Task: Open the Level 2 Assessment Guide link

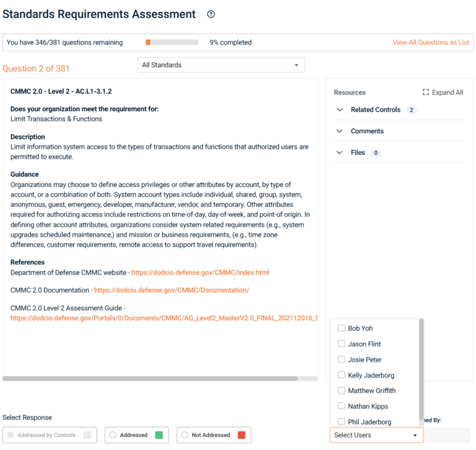Action: [x=164, y=318]
